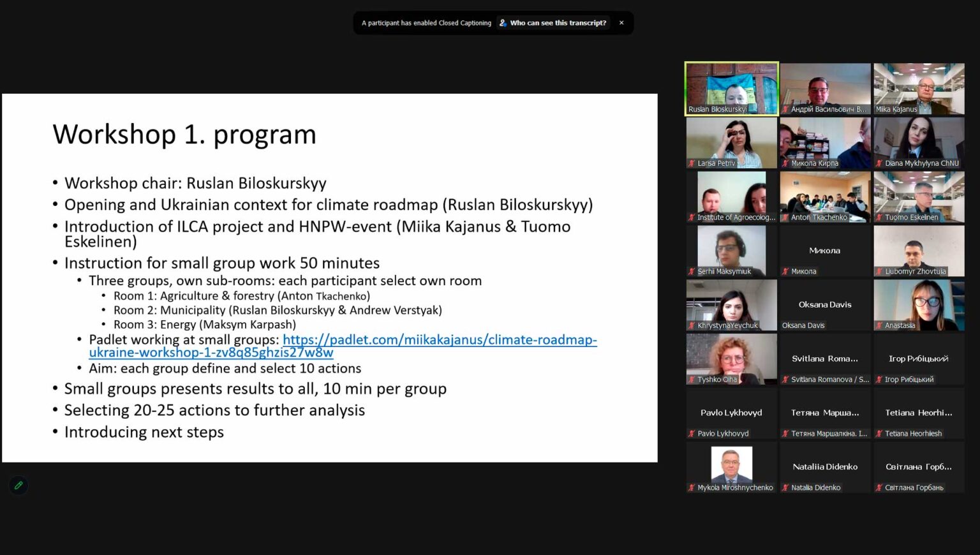The image size is (980, 555).
Task: Select Svitlana Romanova participant tile
Action: pyautogui.click(x=825, y=359)
